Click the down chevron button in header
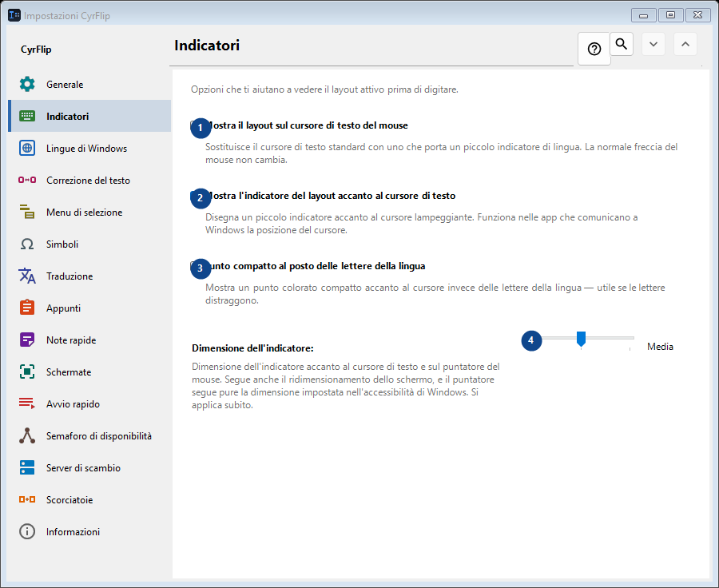Screen dimensions: 719x588 coord(653,44)
